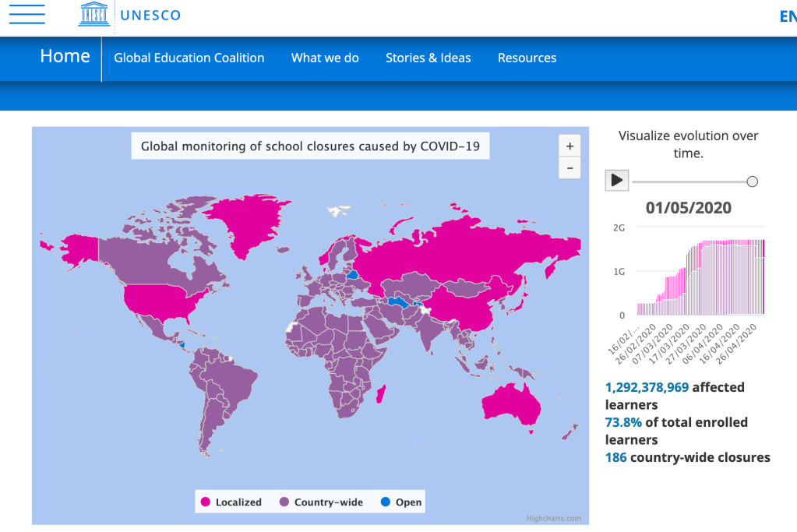This screenshot has width=797, height=532.
Task: Click the UNESCO wordmark text
Action: [150, 15]
